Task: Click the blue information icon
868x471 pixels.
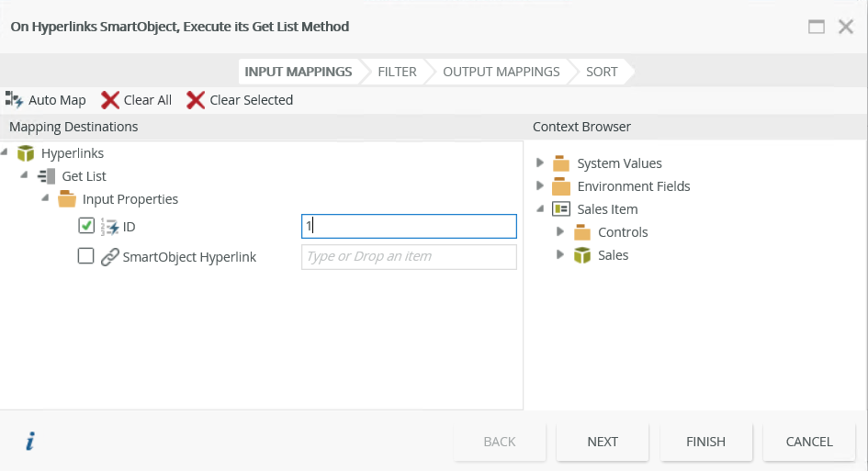Action: pos(29,442)
